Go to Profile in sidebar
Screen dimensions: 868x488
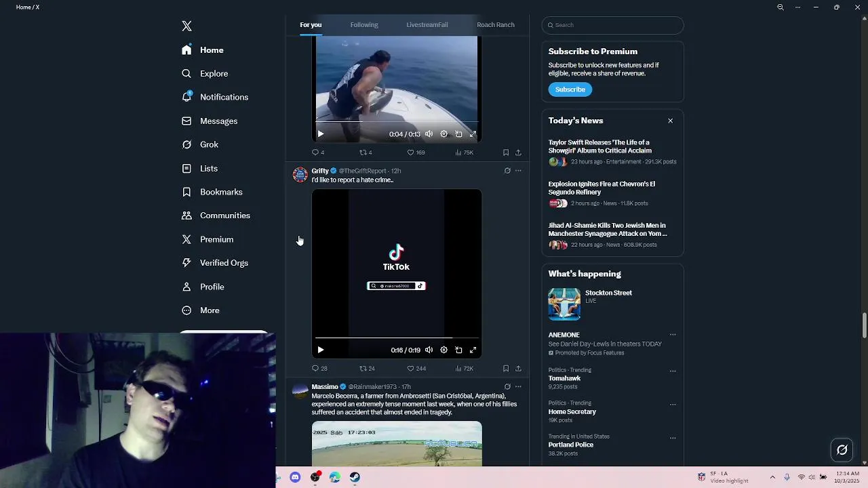tap(203, 287)
